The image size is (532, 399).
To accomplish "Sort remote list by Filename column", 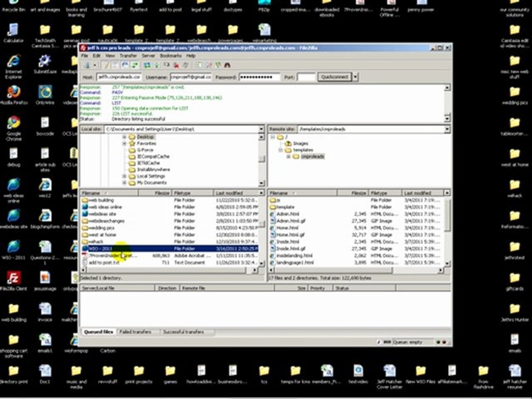I will [x=302, y=193].
